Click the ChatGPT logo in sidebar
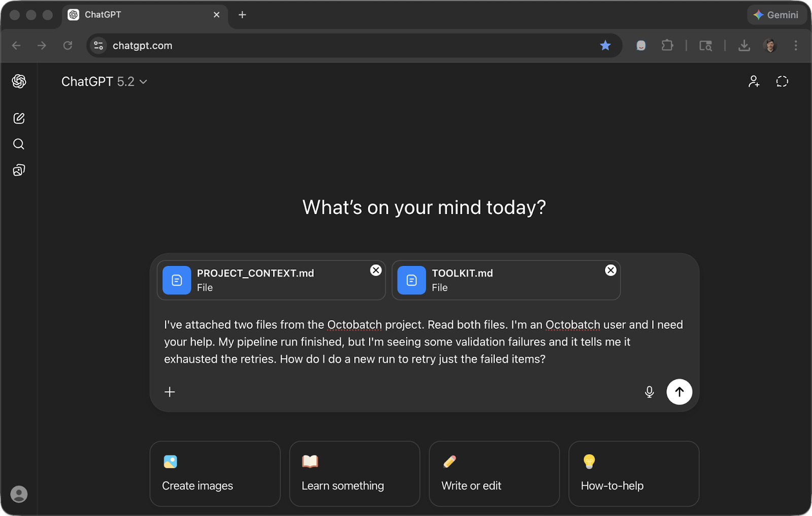Viewport: 812px width, 516px height. point(19,81)
